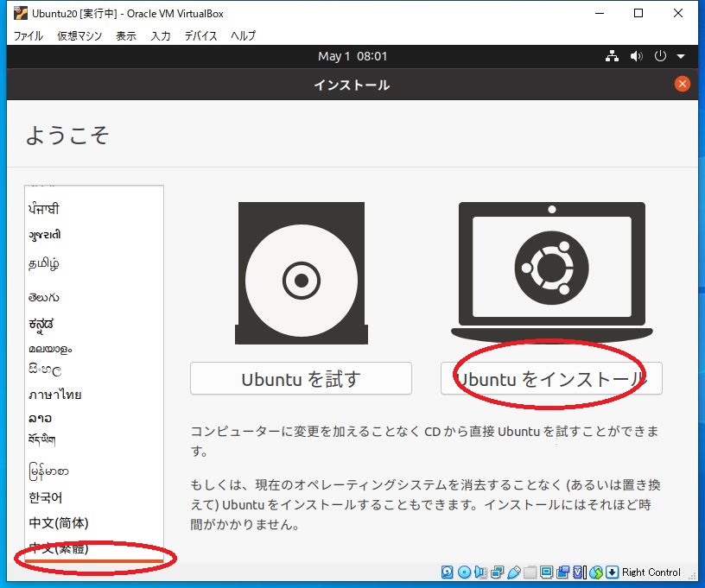Open the 仮想マシン menu
The width and height of the screenshot is (705, 588).
[79, 36]
